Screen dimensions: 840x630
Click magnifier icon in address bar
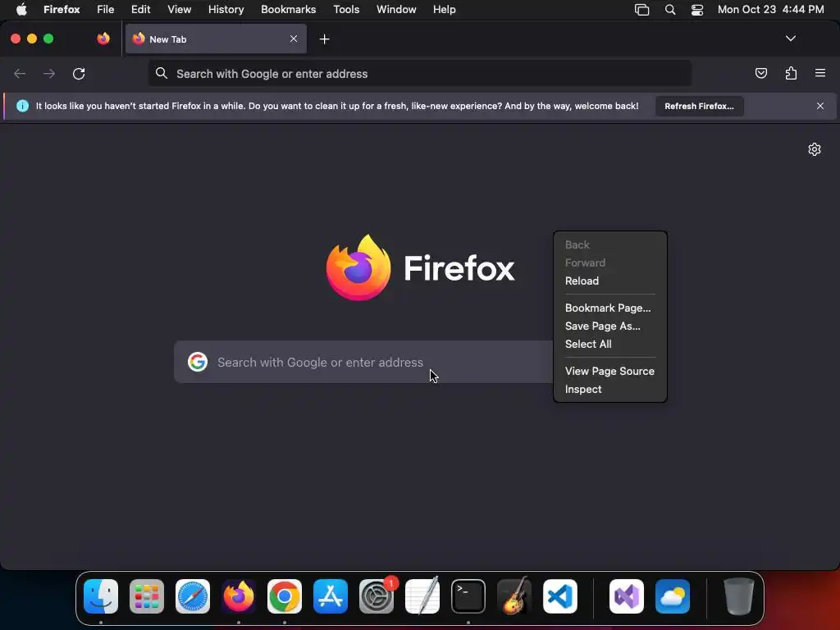coord(162,73)
